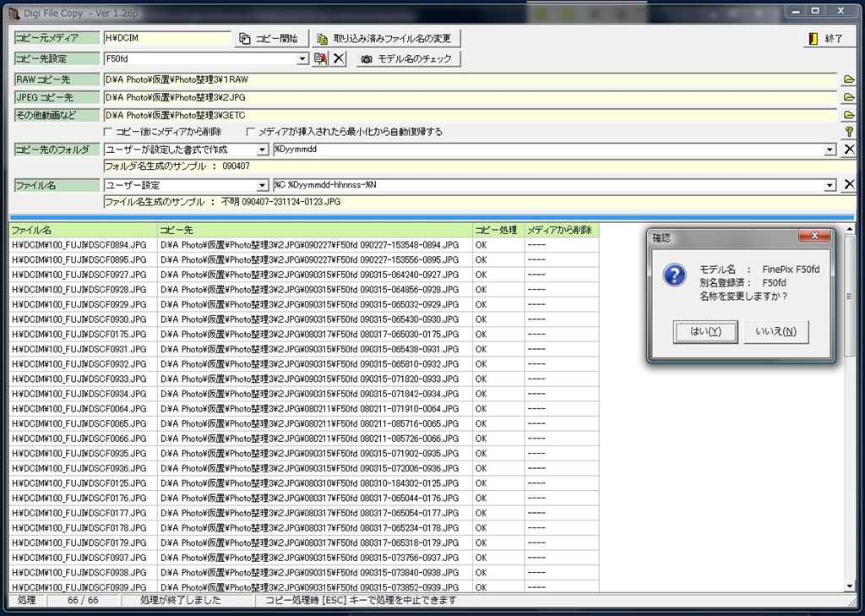Click the RAW コピー先 path field
This screenshot has width=865, height=616.
pos(470,79)
